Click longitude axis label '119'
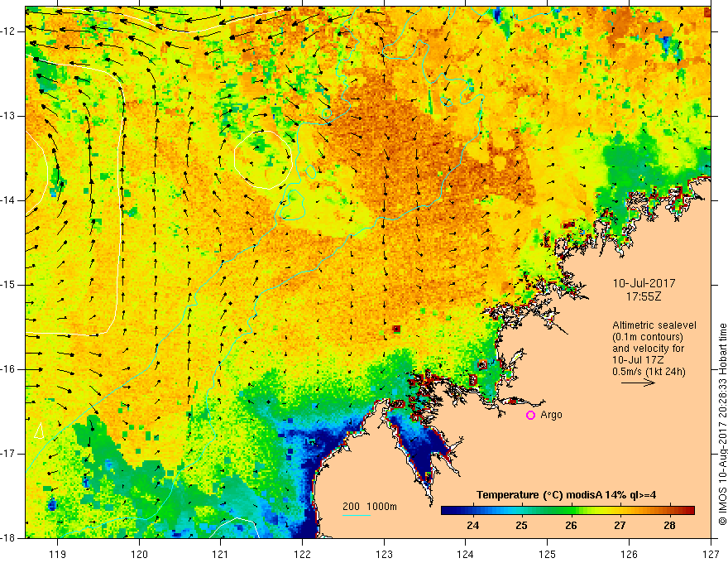 [58, 554]
